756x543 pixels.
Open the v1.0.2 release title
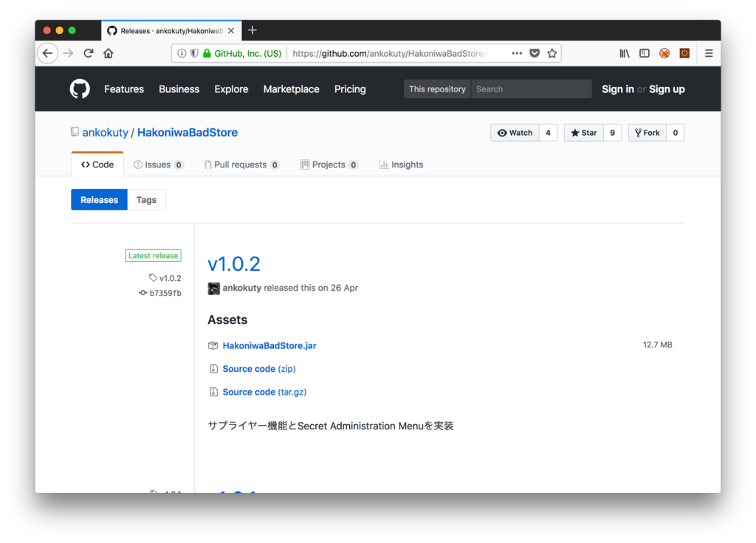tap(234, 263)
